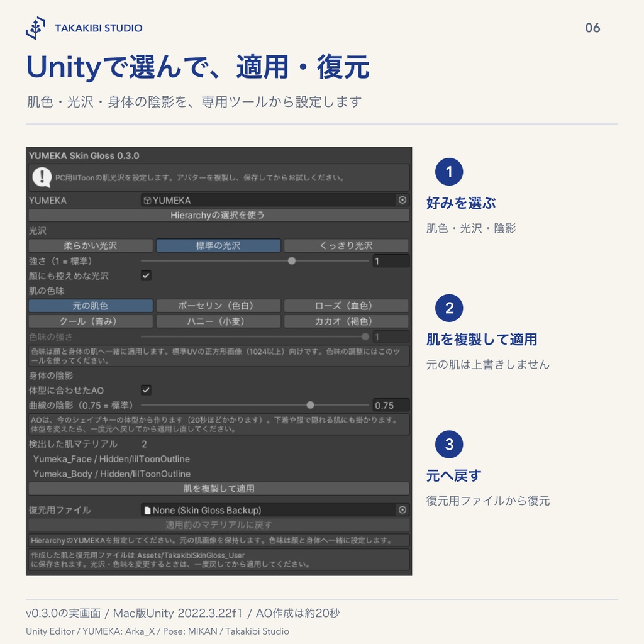Choose the カカオ（褐色） skin tone
The height and width of the screenshot is (644, 644).
347,321
